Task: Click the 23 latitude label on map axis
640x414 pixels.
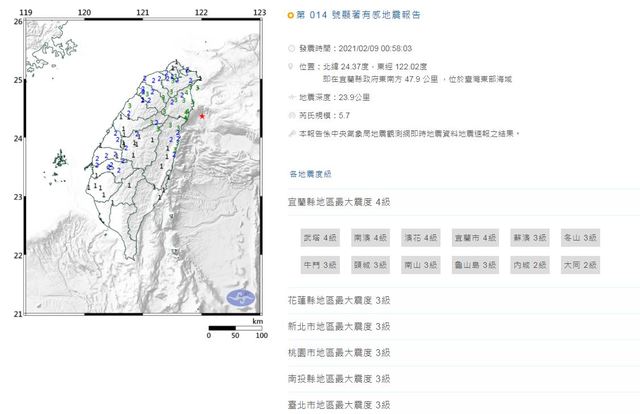Action: coord(18,197)
